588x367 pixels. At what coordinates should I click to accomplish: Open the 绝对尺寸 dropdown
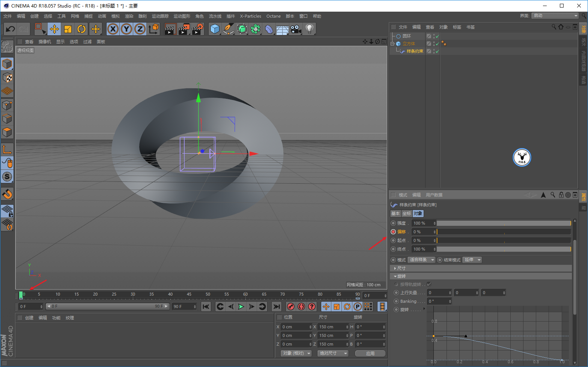pos(333,353)
